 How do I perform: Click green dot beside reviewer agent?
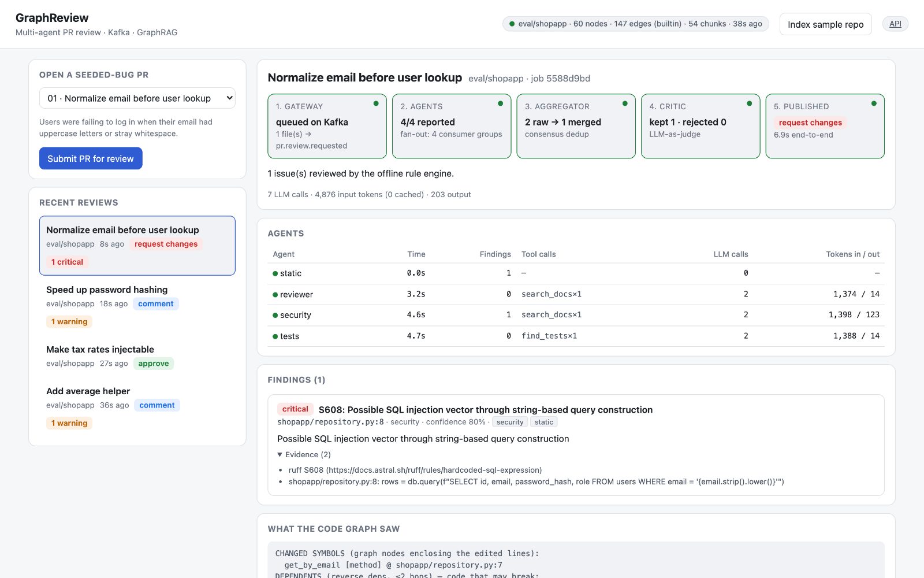coord(275,295)
